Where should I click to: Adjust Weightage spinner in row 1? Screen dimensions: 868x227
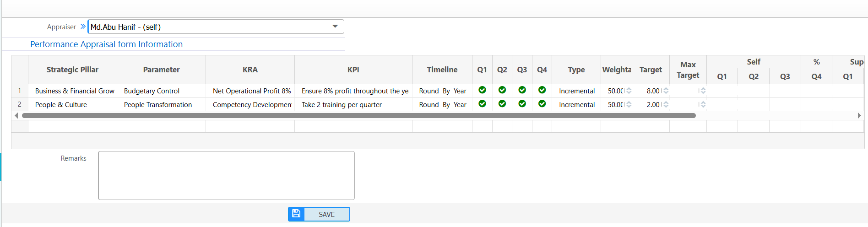click(629, 91)
